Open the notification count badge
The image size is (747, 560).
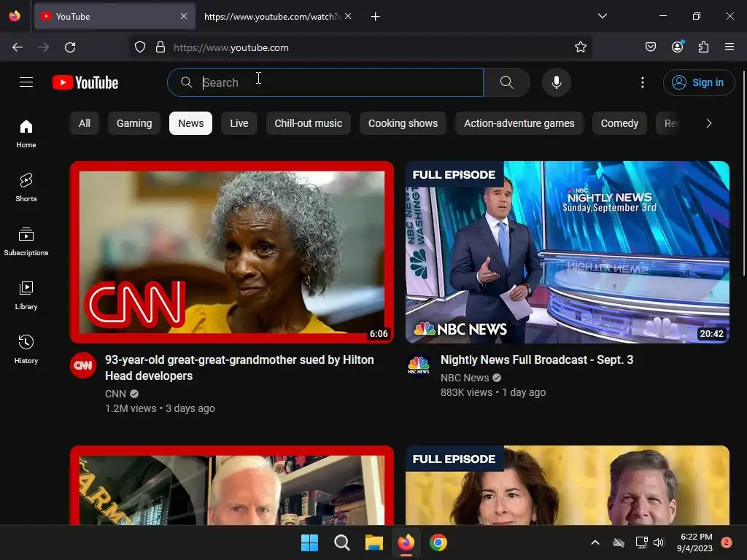727,542
